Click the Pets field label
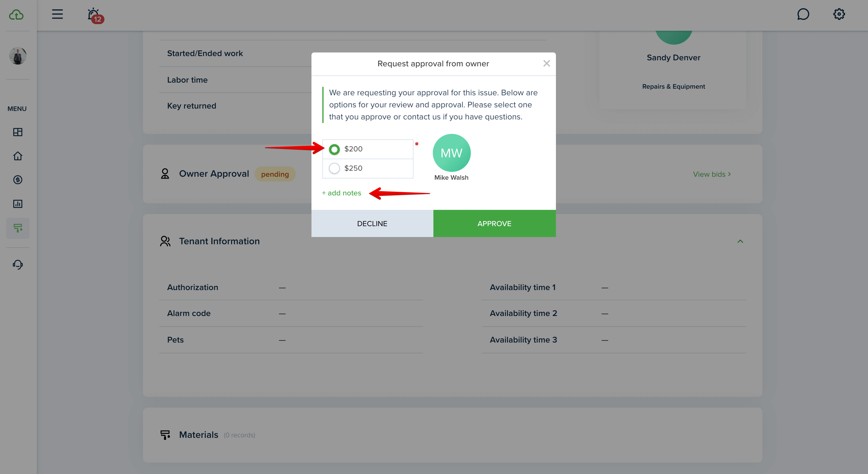The image size is (868, 474). (175, 340)
